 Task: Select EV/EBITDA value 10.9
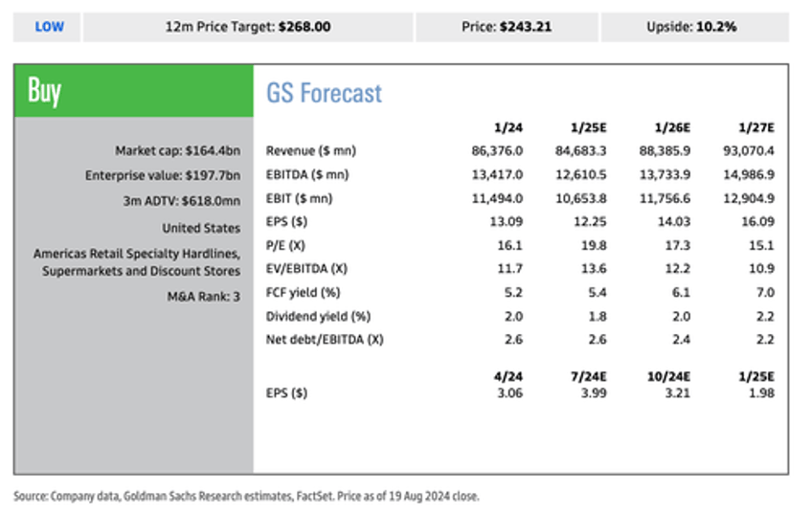pos(761,269)
